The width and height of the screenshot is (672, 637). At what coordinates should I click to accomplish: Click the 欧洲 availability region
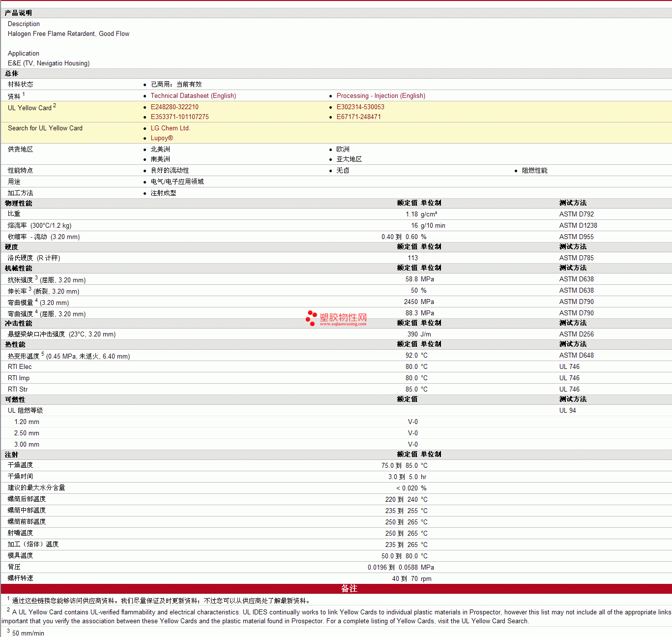point(343,150)
